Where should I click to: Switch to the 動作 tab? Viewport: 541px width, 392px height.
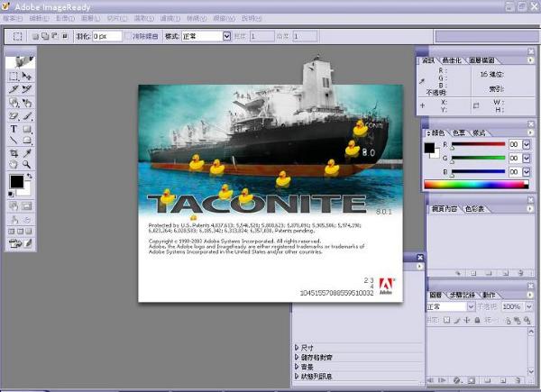click(489, 295)
